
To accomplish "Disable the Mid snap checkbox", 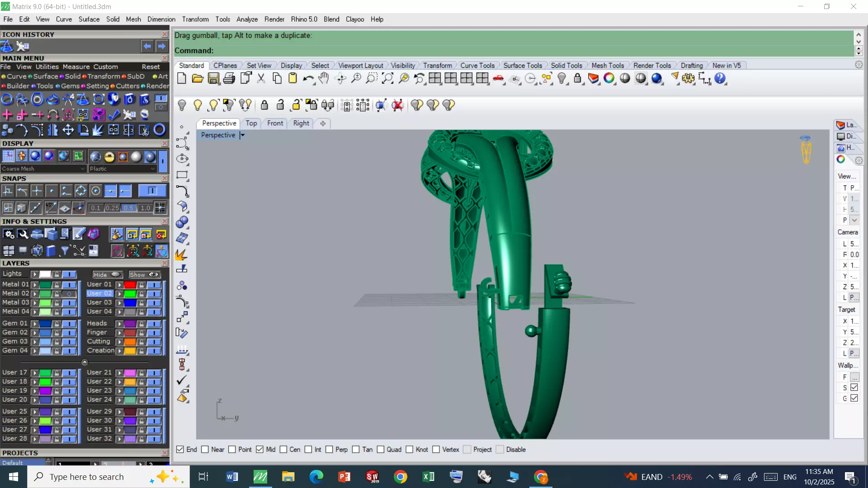I will 260,450.
